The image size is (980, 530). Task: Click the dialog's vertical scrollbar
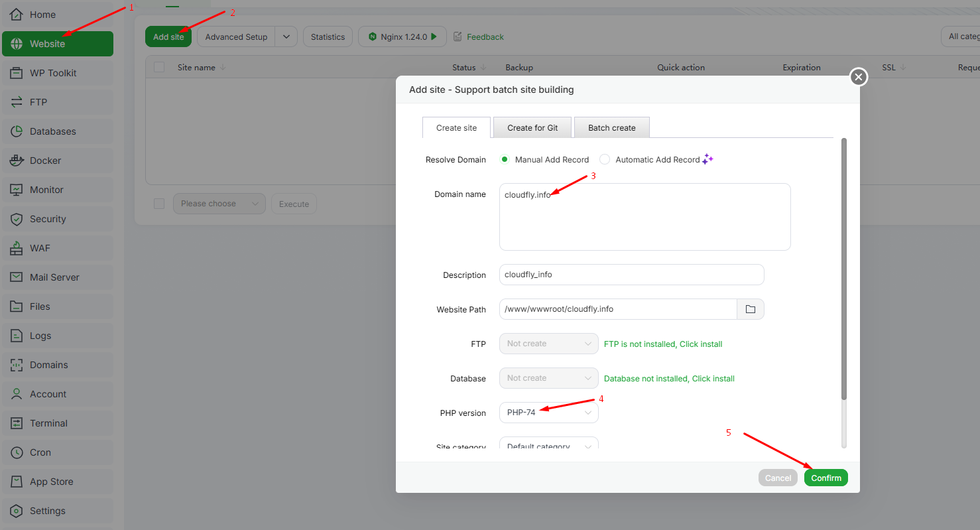coord(843,265)
